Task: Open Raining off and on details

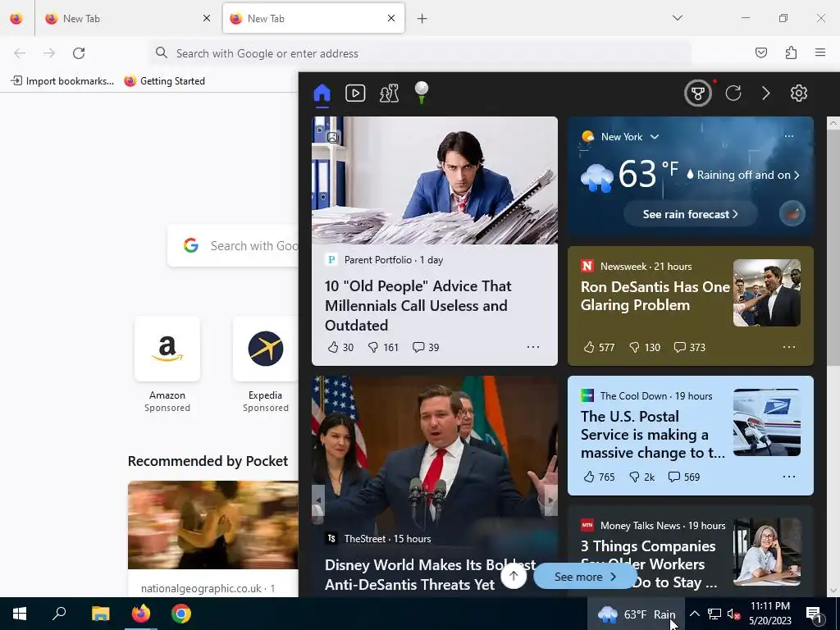Action: (x=743, y=176)
